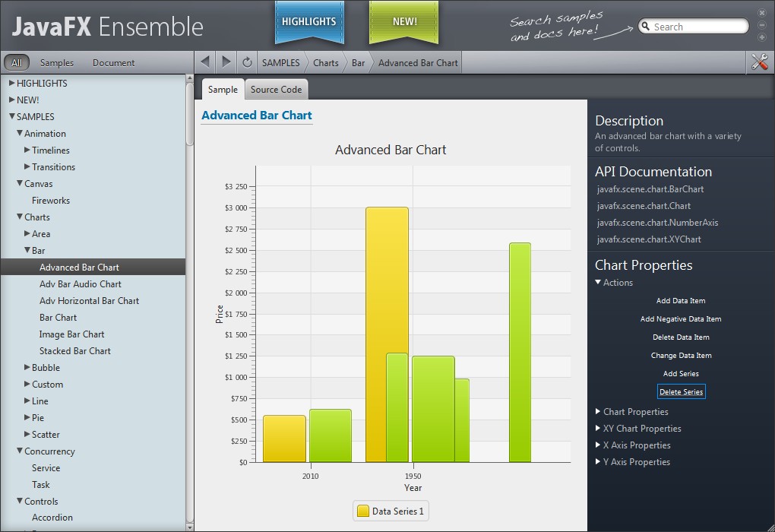Click the blue HIGHLIGHTS ribbon
775x532 pixels.
pos(308,22)
